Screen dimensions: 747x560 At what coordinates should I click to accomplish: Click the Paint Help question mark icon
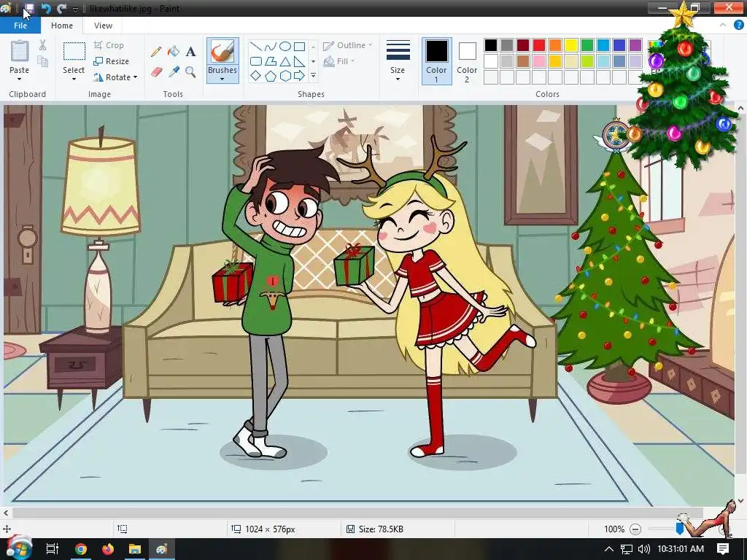[x=738, y=25]
